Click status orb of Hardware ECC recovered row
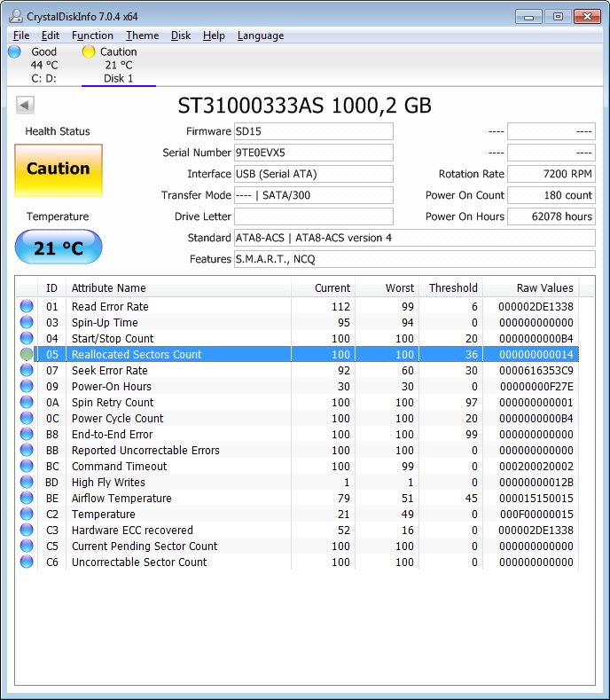Viewport: 610px width, 700px height. click(27, 530)
